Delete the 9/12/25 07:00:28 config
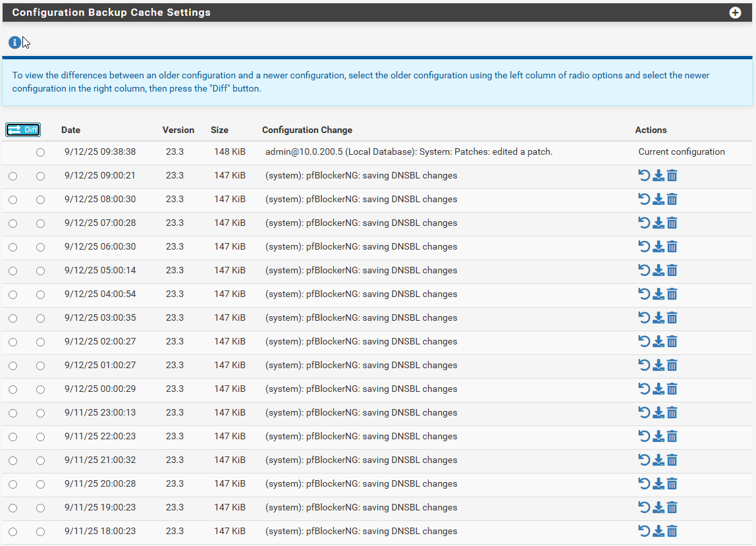 (672, 223)
